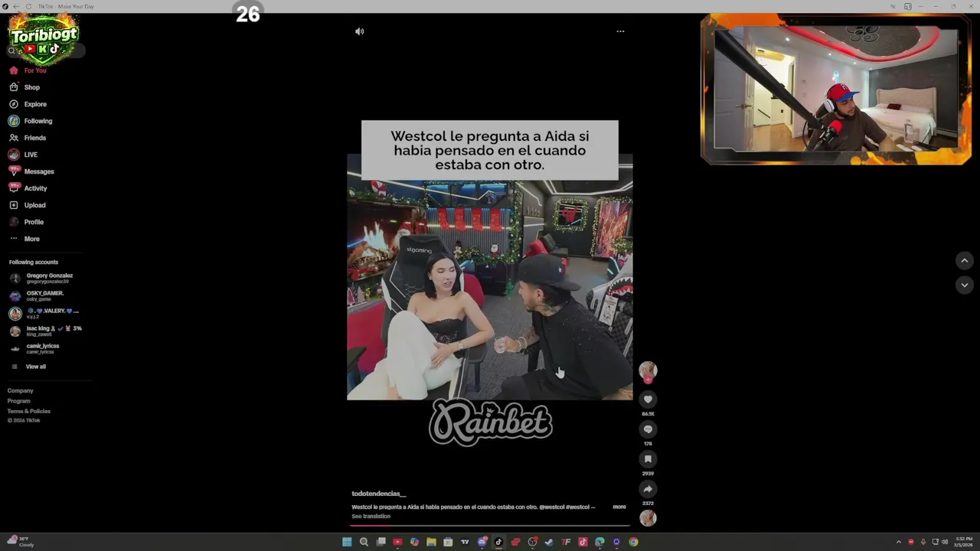
Task: Open the isac king account
Action: [45, 331]
